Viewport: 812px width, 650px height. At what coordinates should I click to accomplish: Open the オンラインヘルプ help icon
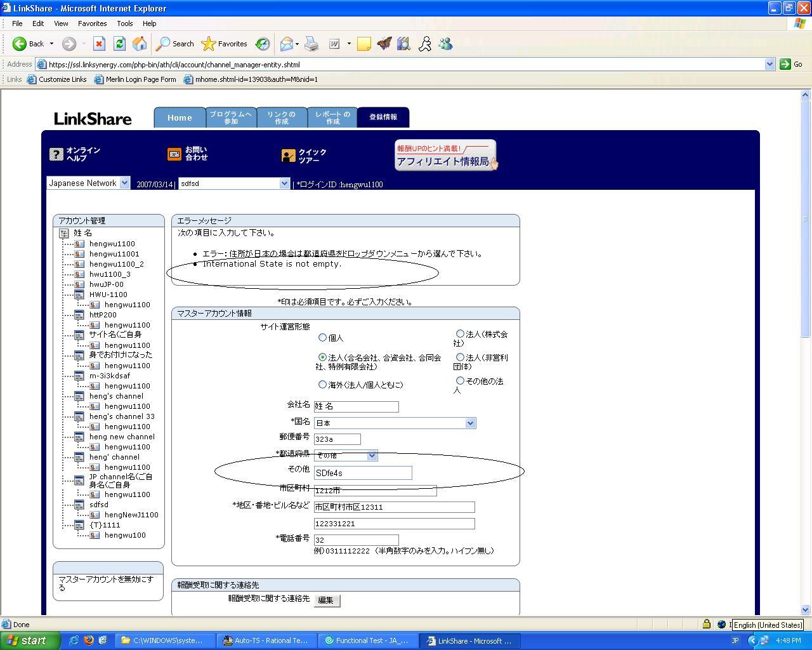click(x=56, y=154)
